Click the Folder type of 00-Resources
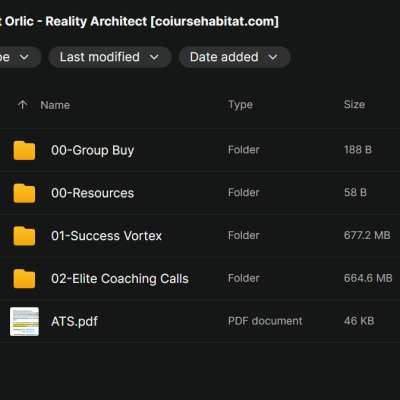 (x=244, y=192)
